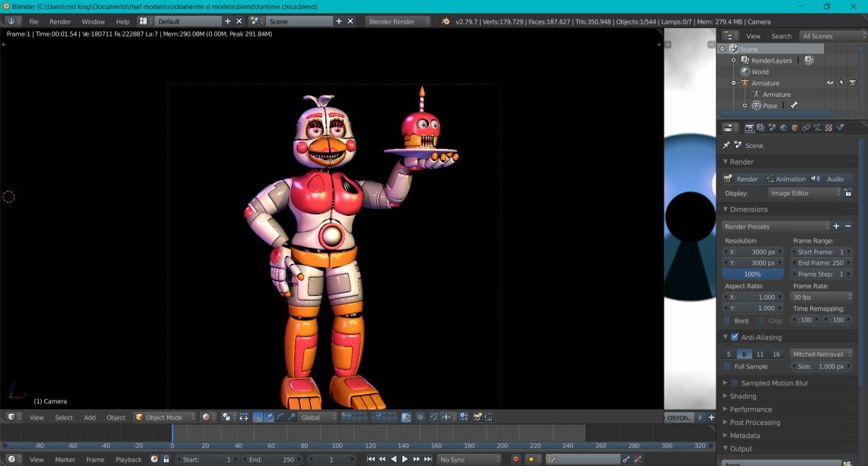Image resolution: width=868 pixels, height=466 pixels.
Task: Click the Animation render button
Action: (x=786, y=178)
